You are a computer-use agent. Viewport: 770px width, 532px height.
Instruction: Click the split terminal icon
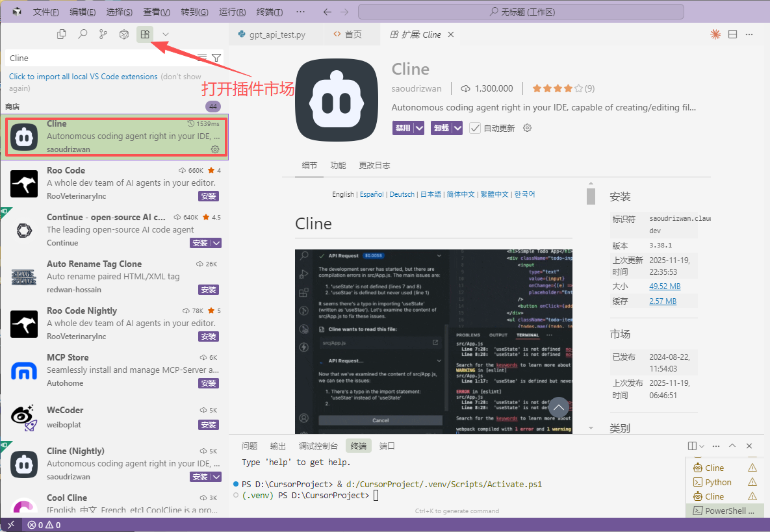click(693, 446)
